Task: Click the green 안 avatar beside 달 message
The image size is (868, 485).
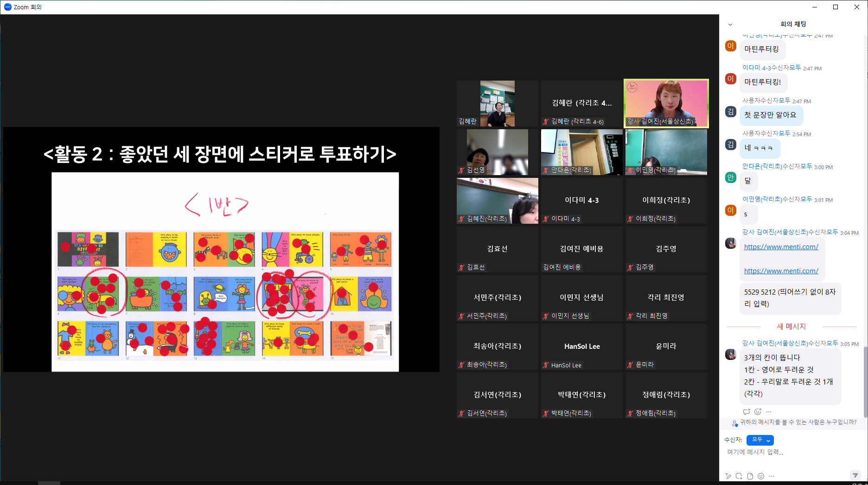Action: coord(731,177)
